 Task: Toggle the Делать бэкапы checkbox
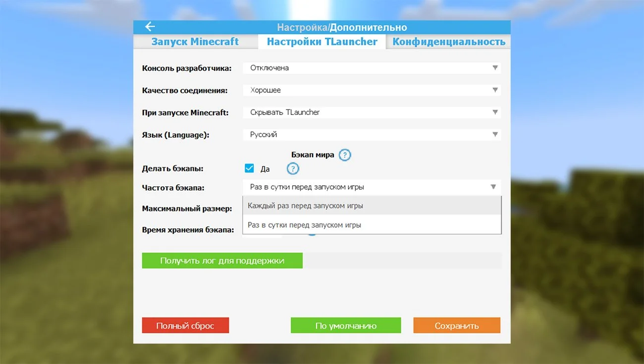coord(249,168)
